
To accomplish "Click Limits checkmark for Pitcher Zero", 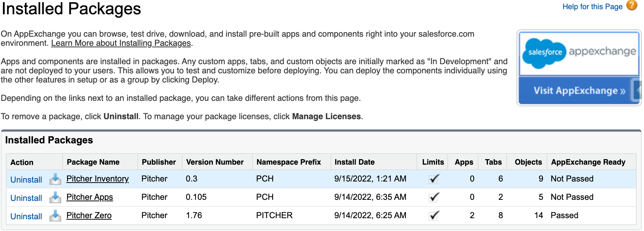I will pyautogui.click(x=434, y=216).
